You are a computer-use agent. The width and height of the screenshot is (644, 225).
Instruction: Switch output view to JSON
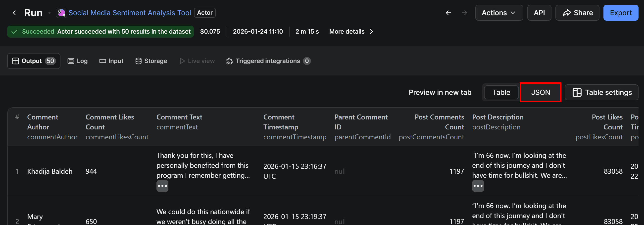point(540,92)
